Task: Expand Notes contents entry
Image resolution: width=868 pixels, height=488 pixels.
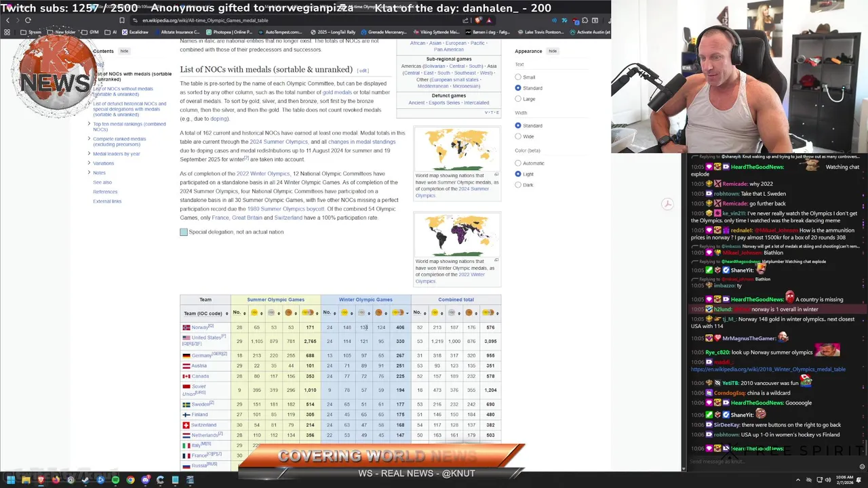Action: [x=89, y=173]
